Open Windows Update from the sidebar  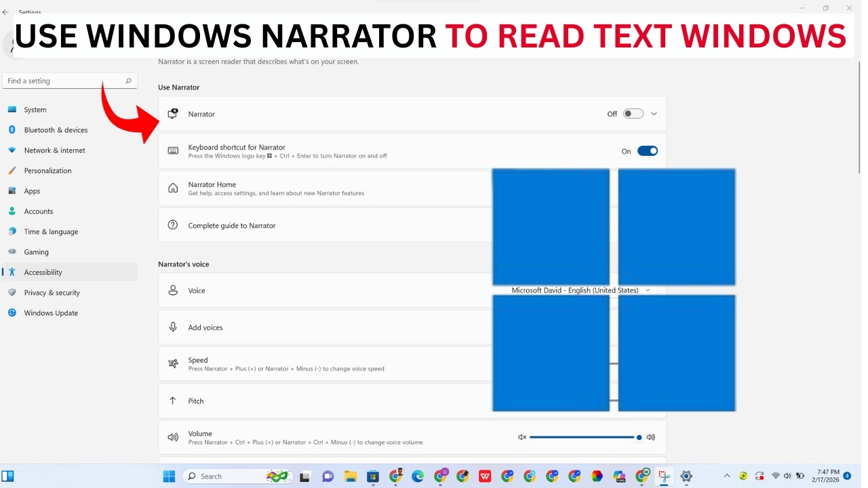(x=71, y=312)
